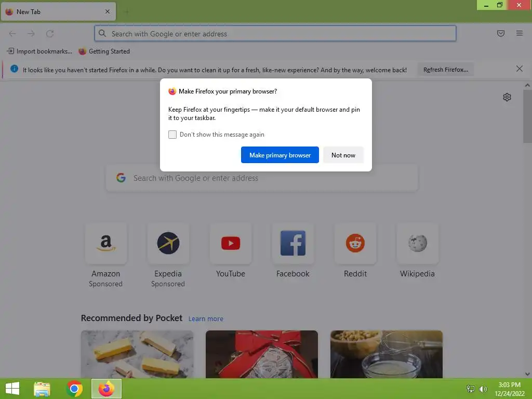Open the Expedia sponsored shortcut
This screenshot has width=532, height=399.
[168, 244]
